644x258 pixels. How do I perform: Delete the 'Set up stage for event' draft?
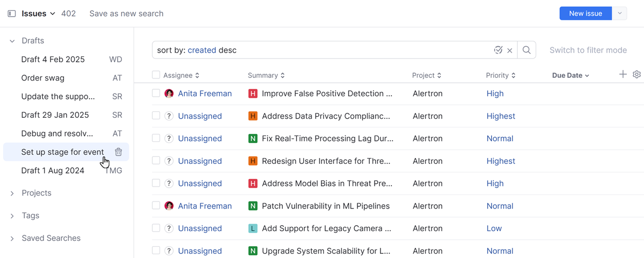point(119,152)
